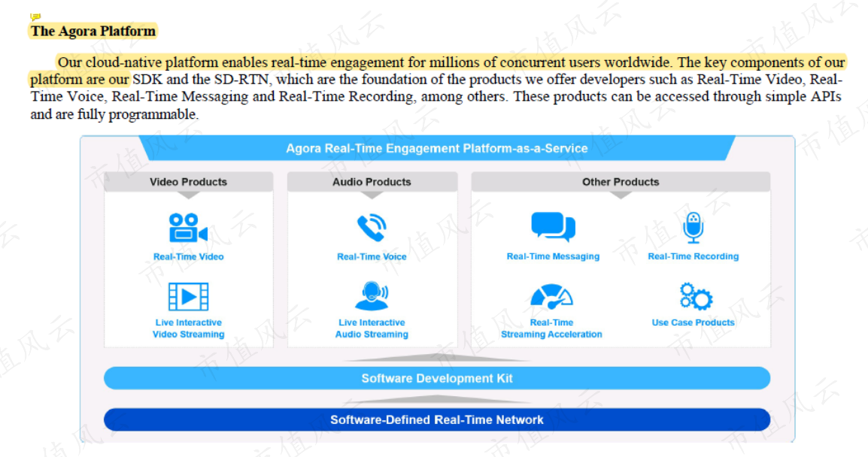Click the Real-Time Video camera icon
The image size is (868, 457).
tap(188, 228)
